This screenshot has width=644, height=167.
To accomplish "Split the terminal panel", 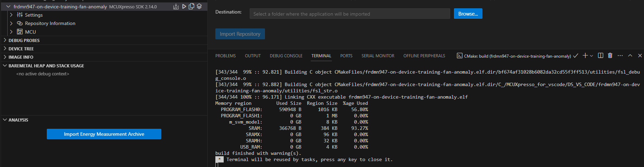I will pos(601,56).
